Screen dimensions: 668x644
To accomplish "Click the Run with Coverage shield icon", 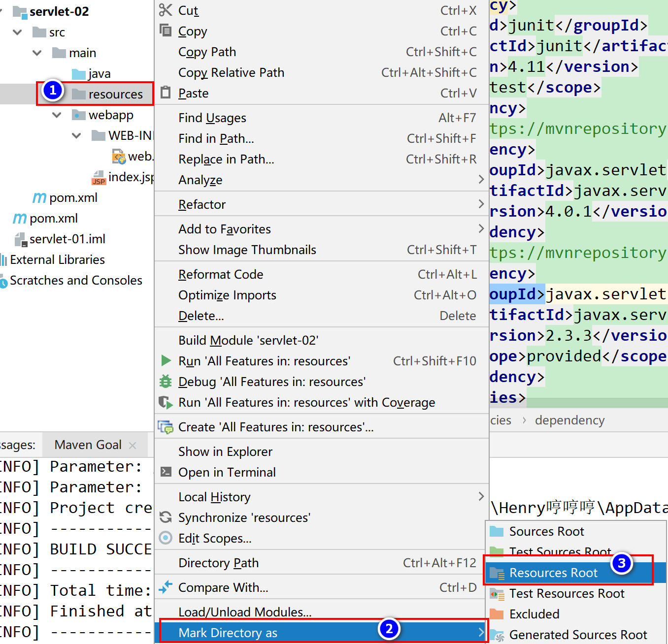I will (x=166, y=402).
